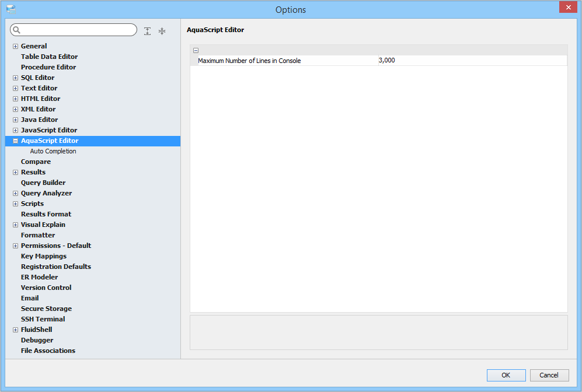The height and width of the screenshot is (392, 582).
Task: Open Query Builder options
Action: click(43, 183)
